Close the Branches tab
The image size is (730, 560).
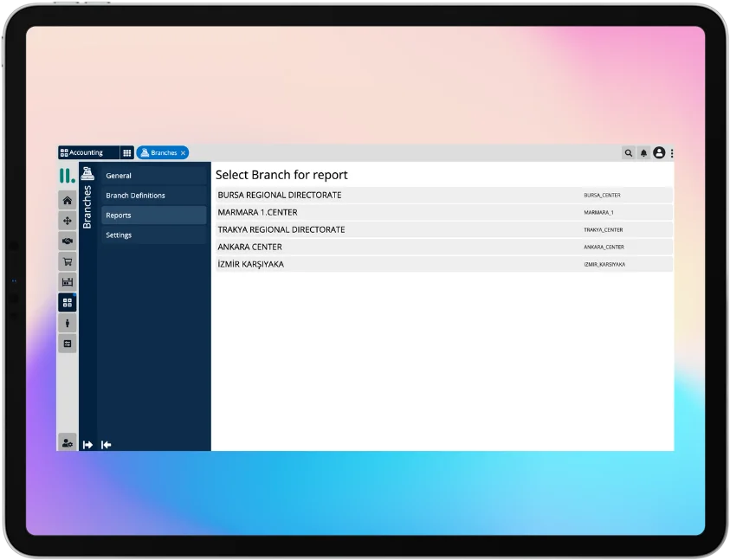[183, 153]
